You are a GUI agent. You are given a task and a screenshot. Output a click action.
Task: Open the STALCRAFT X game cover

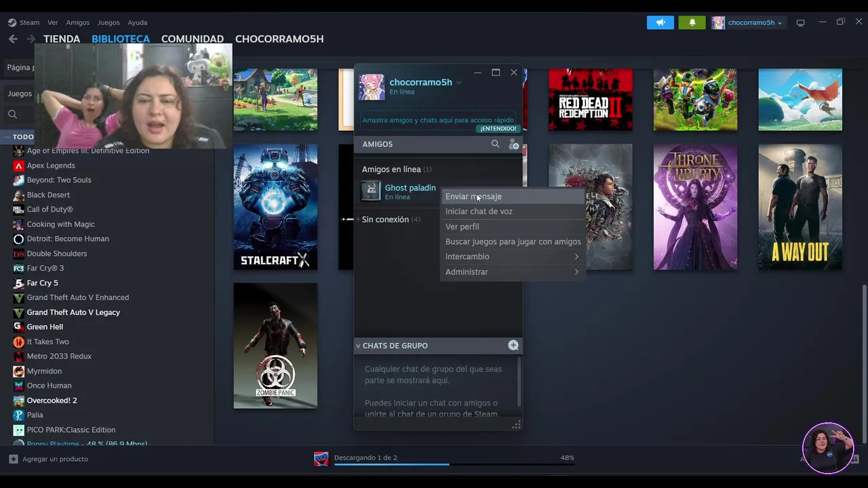[275, 207]
